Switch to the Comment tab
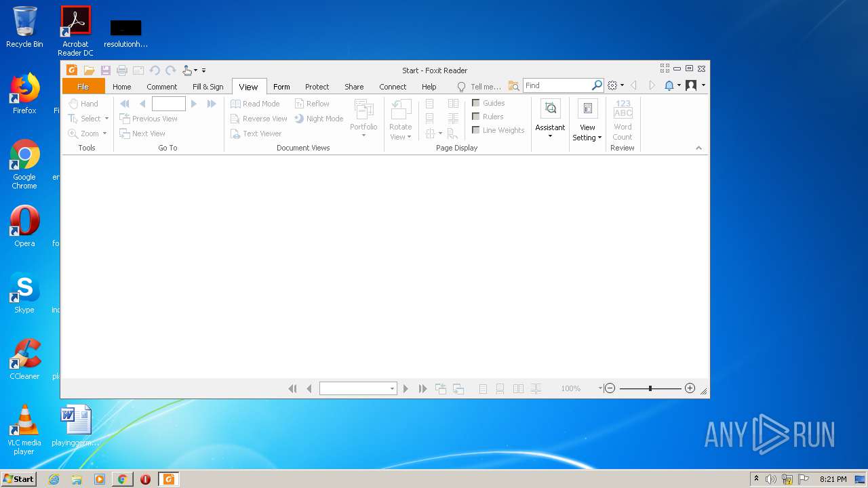 pos(162,87)
